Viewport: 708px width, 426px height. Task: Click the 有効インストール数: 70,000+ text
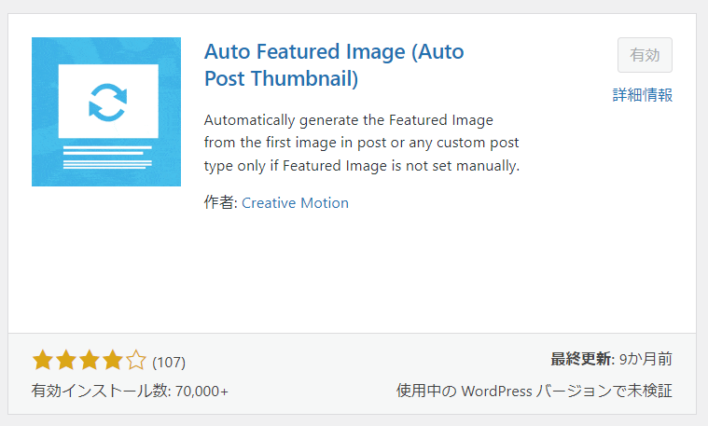(130, 391)
